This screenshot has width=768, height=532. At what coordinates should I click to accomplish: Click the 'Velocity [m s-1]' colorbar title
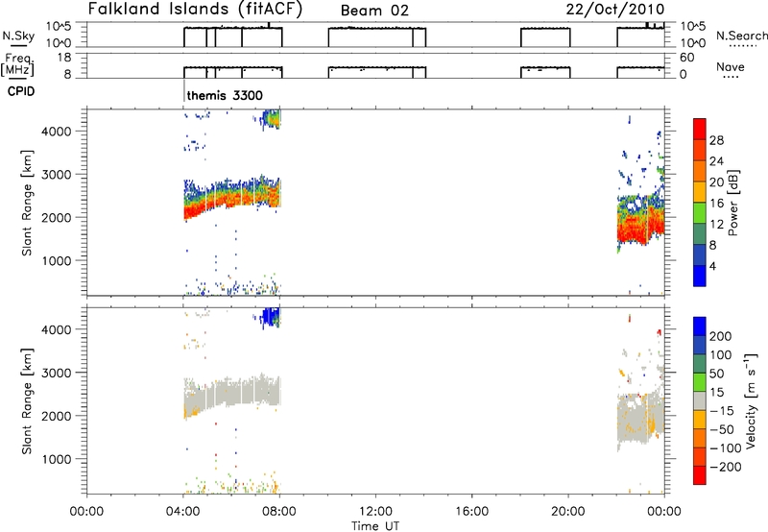click(x=751, y=400)
